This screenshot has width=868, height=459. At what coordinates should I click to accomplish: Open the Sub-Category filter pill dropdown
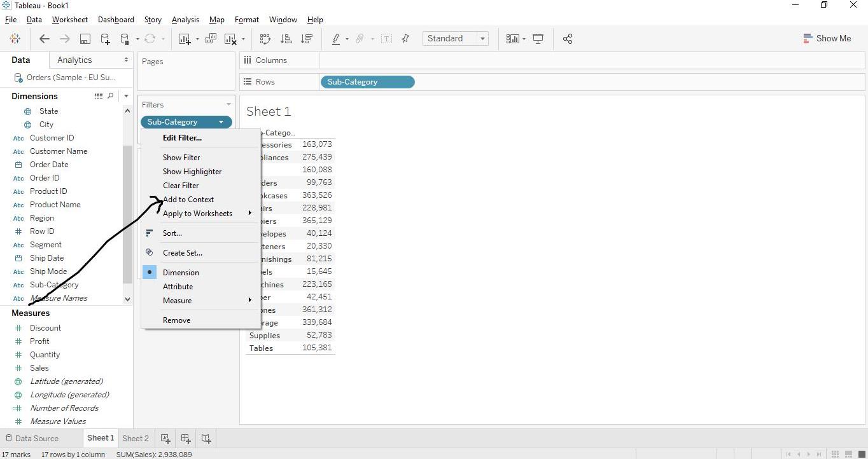coord(221,121)
